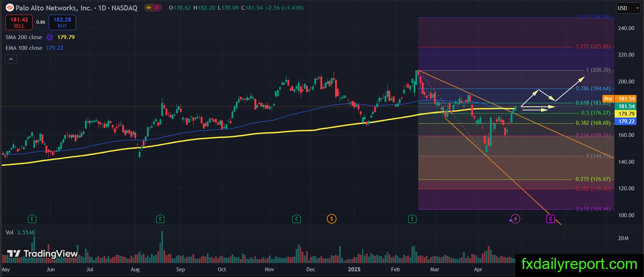The image size is (644, 277).
Task: Select the low value L178.09
Action: 228,8
